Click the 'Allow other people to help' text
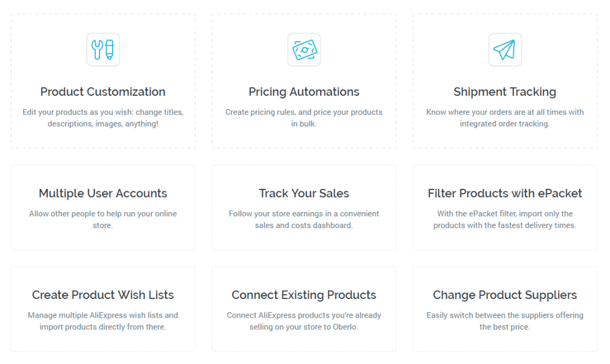This screenshot has height=364, width=610. (103, 219)
